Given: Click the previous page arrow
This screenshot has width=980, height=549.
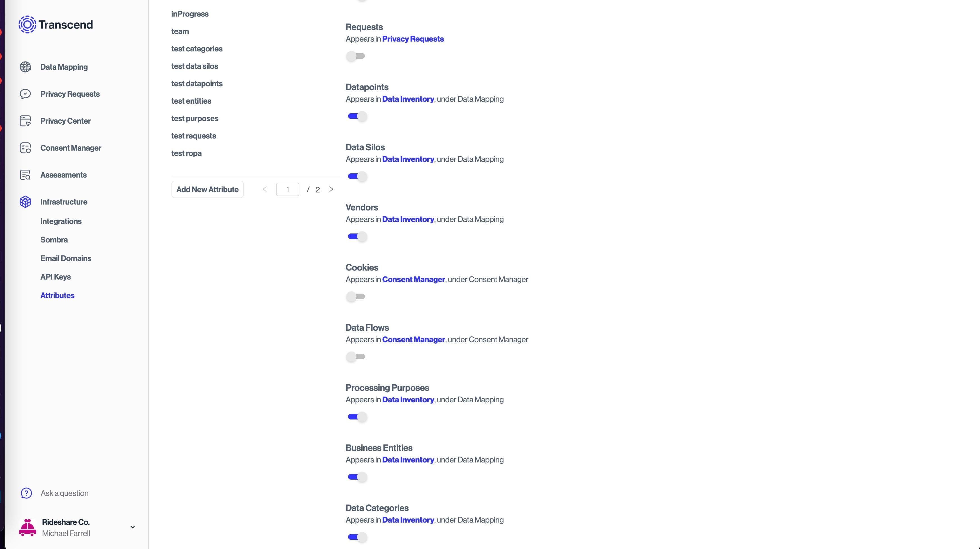Looking at the screenshot, I should click(265, 189).
